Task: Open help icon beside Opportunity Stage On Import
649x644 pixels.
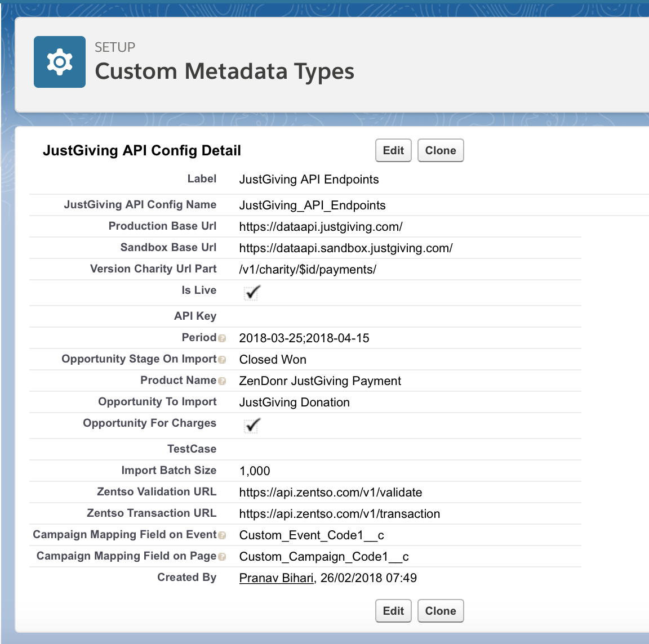Action: click(222, 360)
